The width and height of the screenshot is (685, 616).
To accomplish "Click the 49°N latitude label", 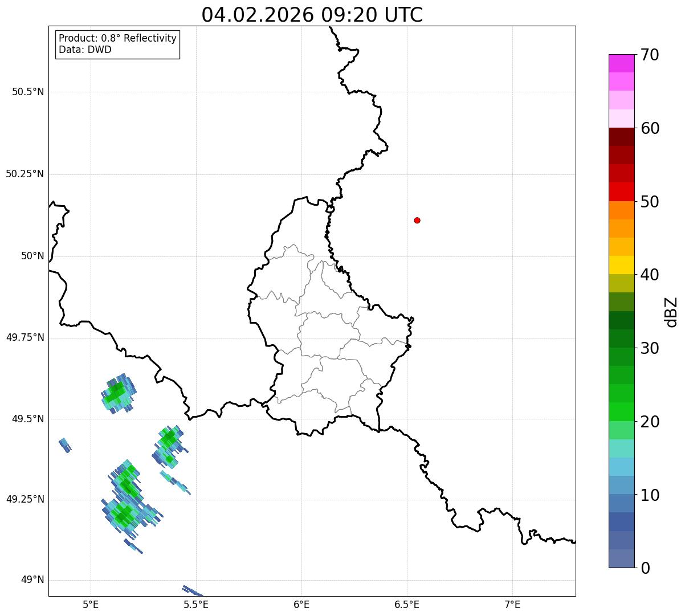I will coord(32,580).
